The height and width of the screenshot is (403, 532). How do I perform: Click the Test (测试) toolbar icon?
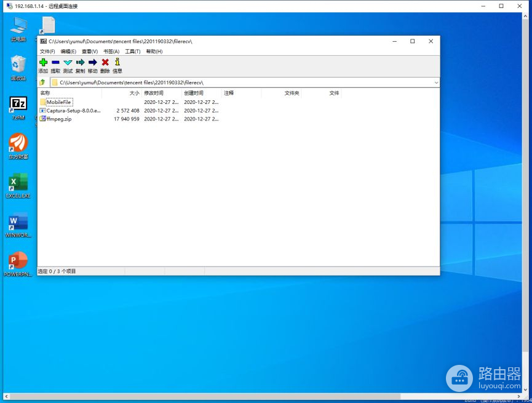[x=68, y=62]
